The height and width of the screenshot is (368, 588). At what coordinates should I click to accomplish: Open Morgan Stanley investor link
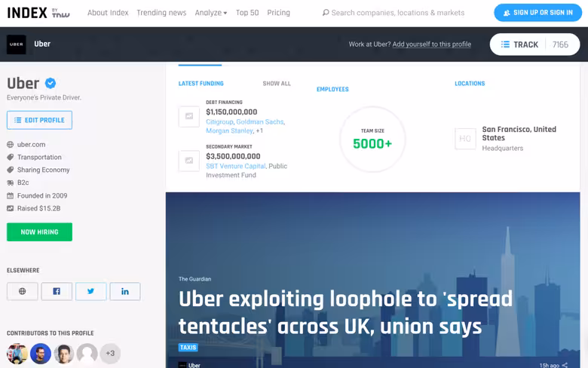point(229,131)
